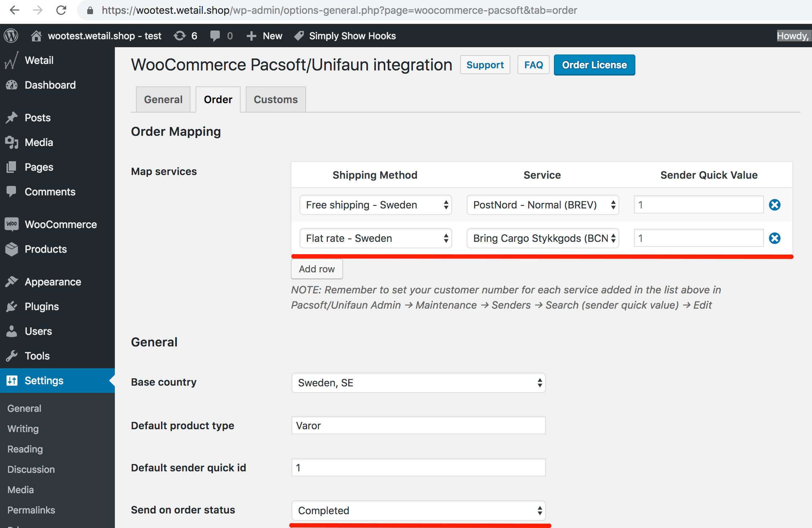812x528 pixels.
Task: Click the Default product type field
Action: coord(418,426)
